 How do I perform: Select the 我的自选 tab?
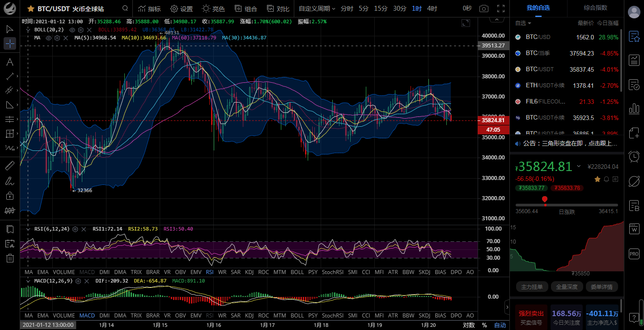pyautogui.click(x=538, y=8)
